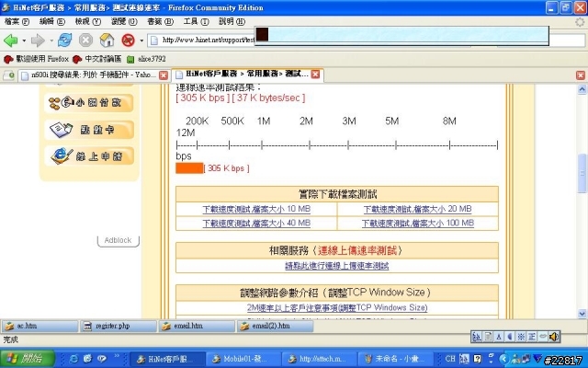Open the alice3792 bookmark
This screenshot has height=368, width=588.
(x=146, y=59)
